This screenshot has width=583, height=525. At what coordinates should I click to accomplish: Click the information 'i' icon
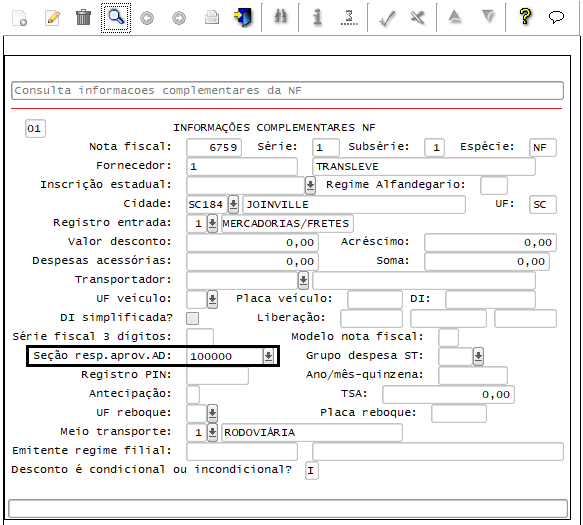[x=317, y=17]
